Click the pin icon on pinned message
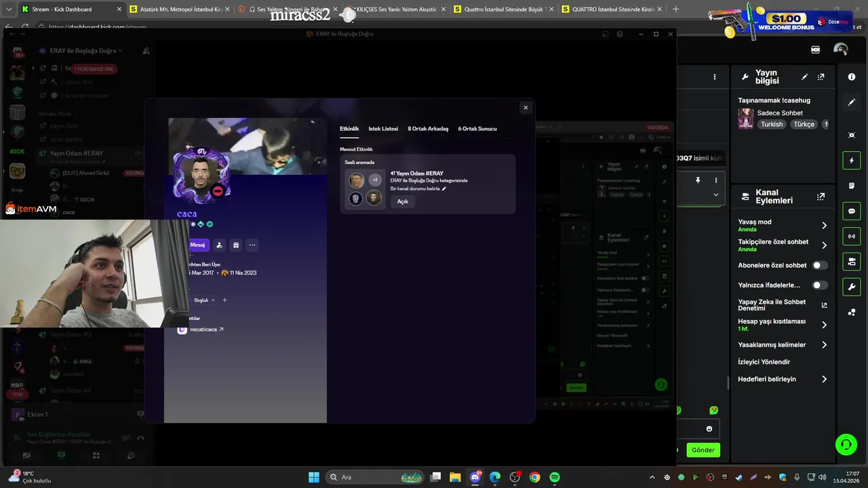 click(697, 180)
